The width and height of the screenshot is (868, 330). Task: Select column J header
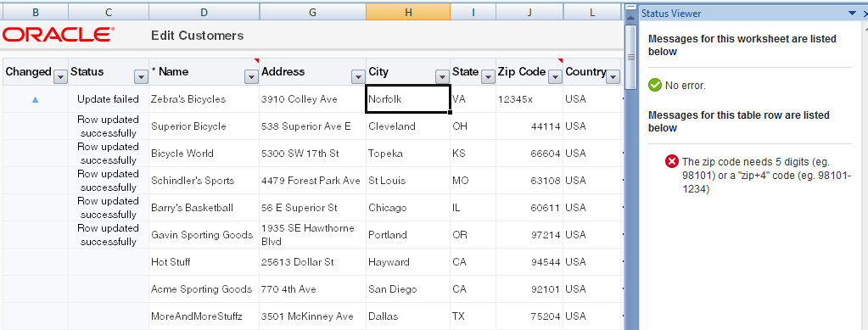pyautogui.click(x=529, y=12)
